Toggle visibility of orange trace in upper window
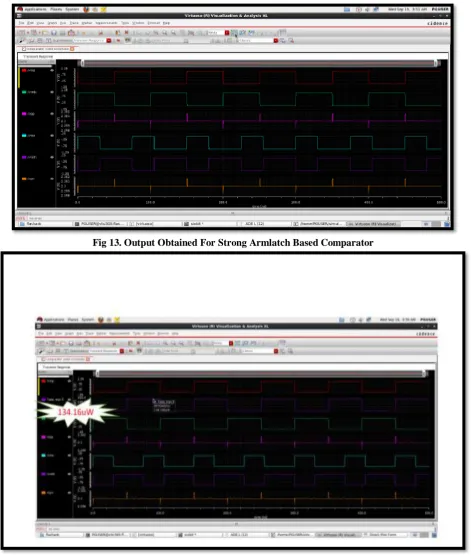This screenshot has width=471, height=555. click(52, 179)
